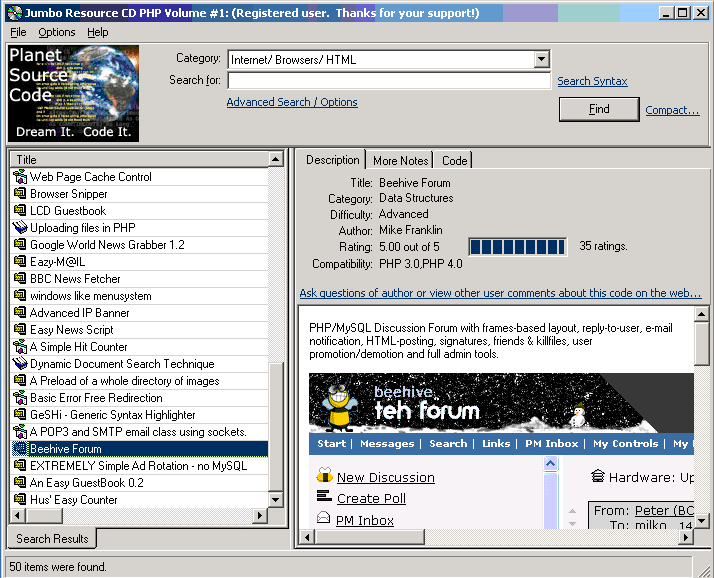Viewport: 714px width, 578px height.
Task: Click the POP3 and SMTP email class icon
Action: tap(20, 431)
